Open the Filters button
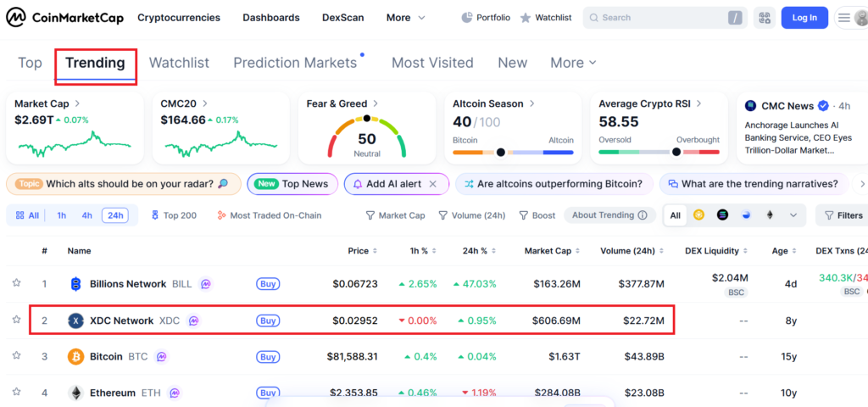This screenshot has width=868, height=407. click(843, 215)
